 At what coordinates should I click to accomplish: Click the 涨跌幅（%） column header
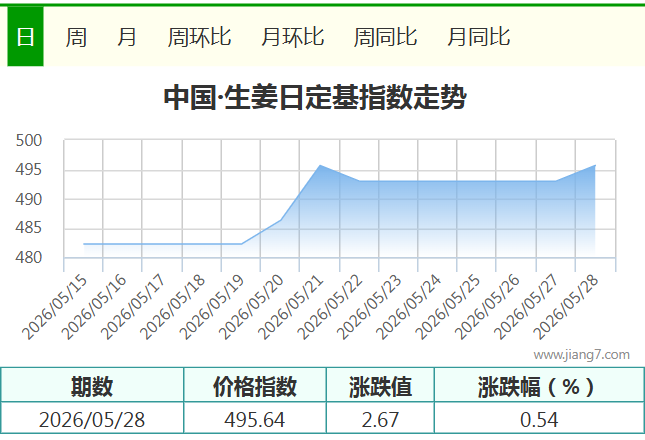[539, 386]
